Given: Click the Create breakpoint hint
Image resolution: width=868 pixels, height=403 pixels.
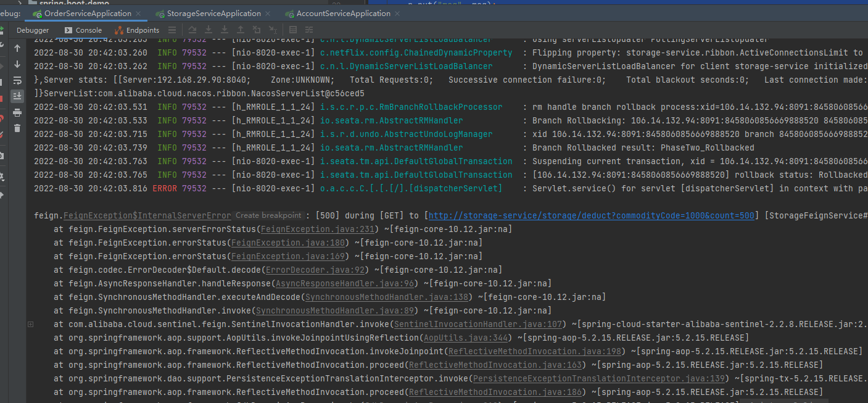Looking at the screenshot, I should (268, 215).
